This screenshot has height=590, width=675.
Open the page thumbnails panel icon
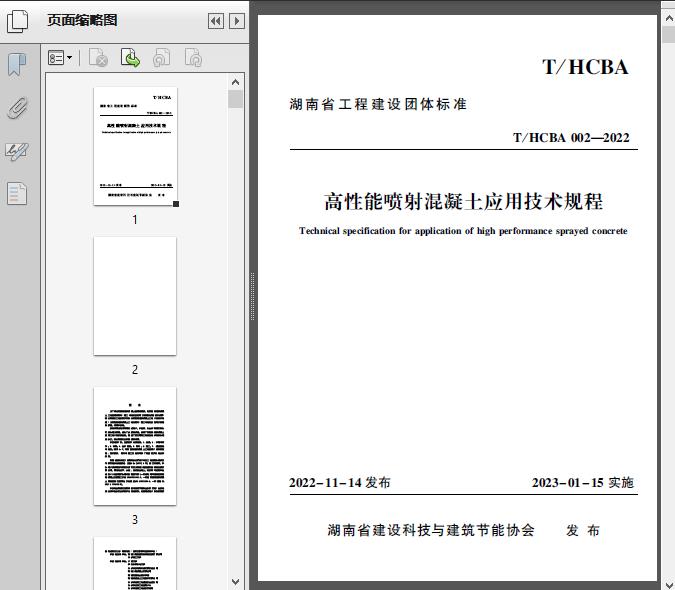click(x=17, y=21)
